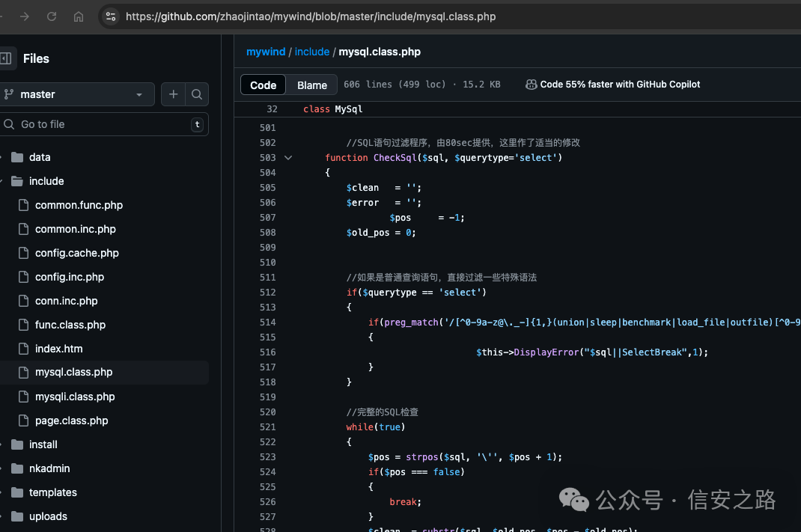
Task: Open mysqli.class.php in the file tree
Action: pos(75,397)
